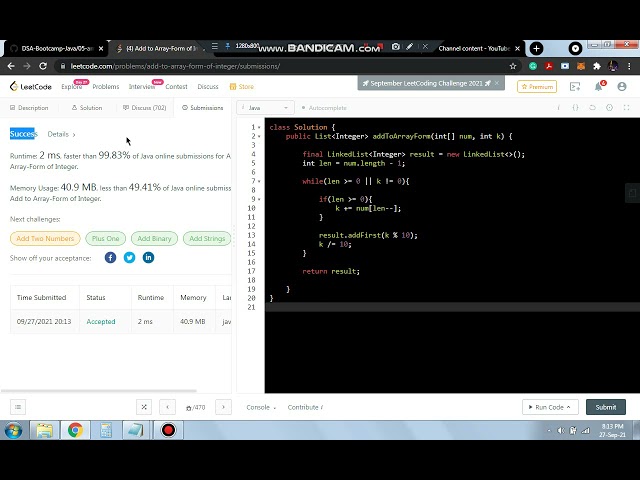640x480 pixels.
Task: Collapse code fold arrow on line 9
Action: coord(259,199)
